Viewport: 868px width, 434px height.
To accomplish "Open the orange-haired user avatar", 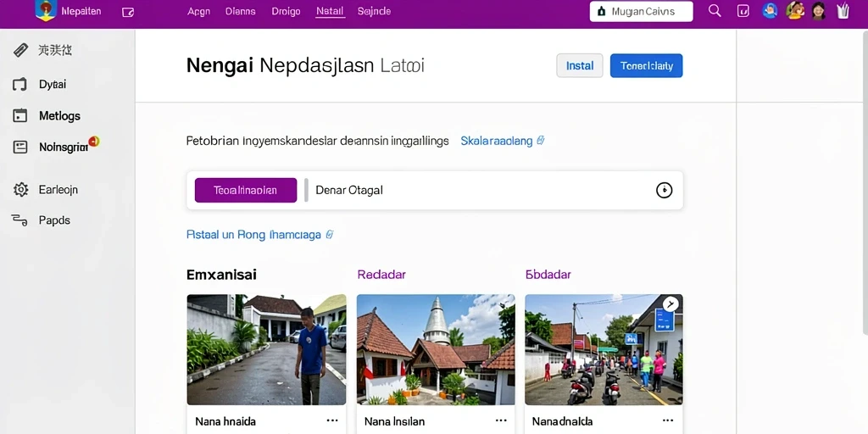I will pos(795,10).
